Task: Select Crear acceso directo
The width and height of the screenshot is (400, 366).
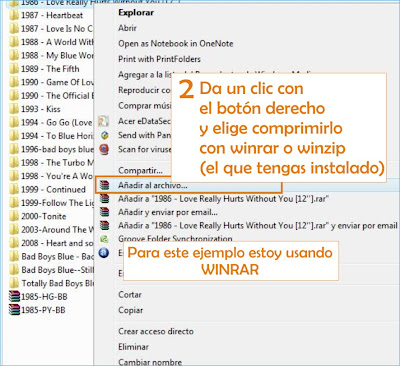Action: pos(156,331)
